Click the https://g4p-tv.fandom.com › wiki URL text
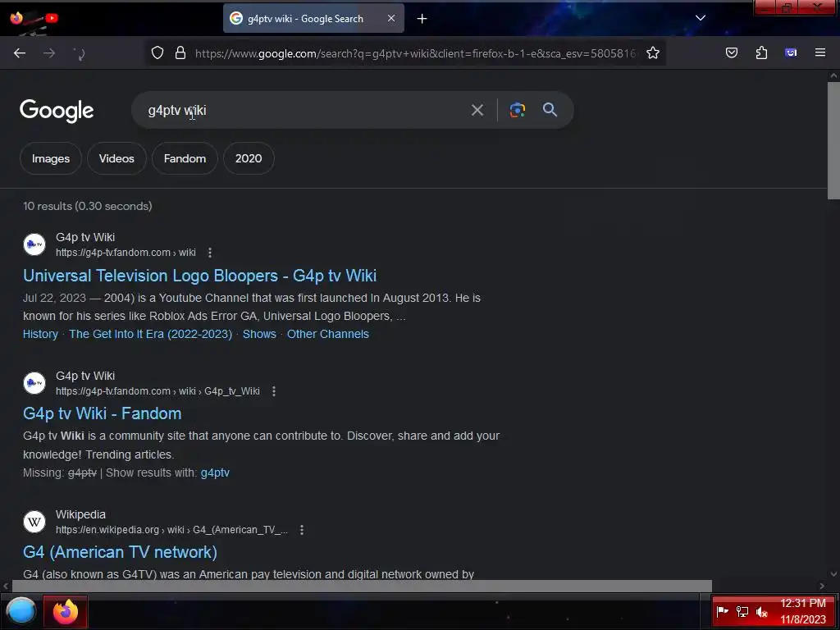This screenshot has height=630, width=840. point(126,253)
